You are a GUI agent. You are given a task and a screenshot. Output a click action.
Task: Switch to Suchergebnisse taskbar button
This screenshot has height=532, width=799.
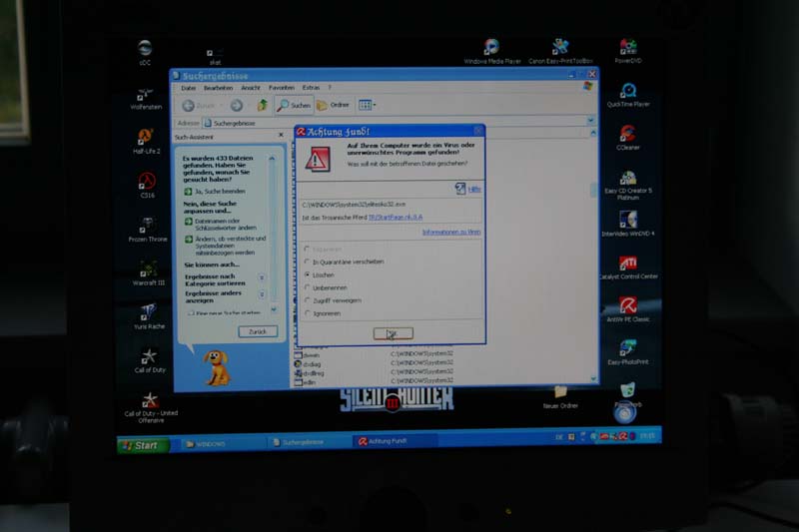(311, 442)
